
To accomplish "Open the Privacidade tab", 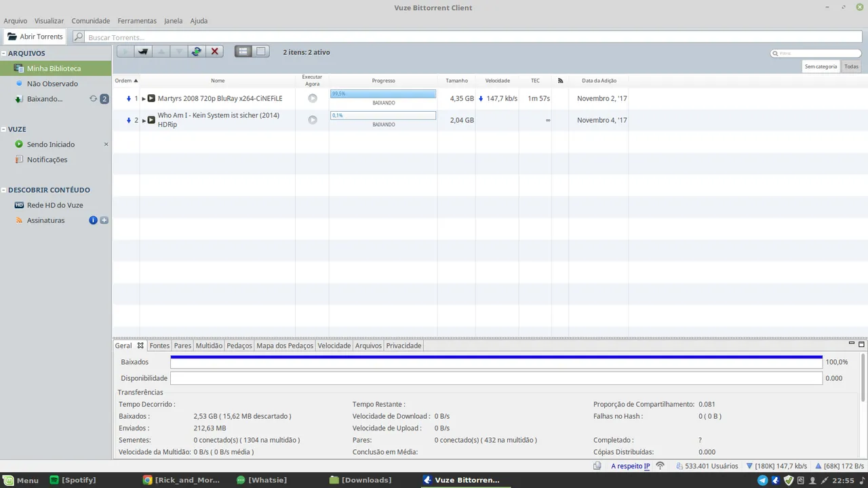I will [x=403, y=346].
